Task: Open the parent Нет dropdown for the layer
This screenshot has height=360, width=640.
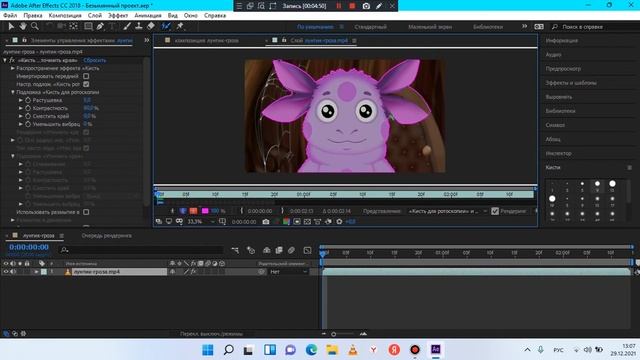Action: pos(289,271)
